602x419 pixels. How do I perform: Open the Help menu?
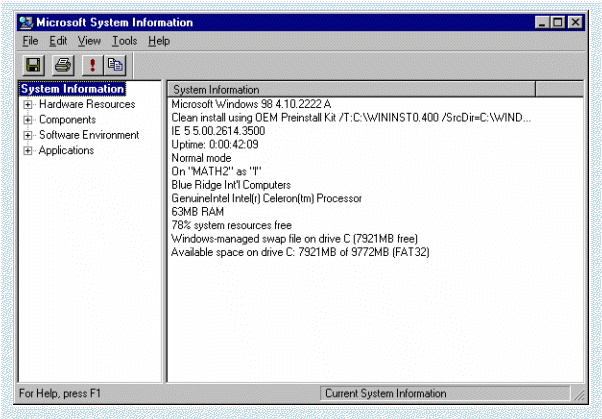(159, 41)
